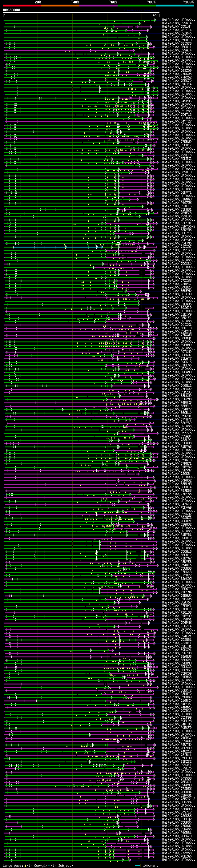Select the UniRef100_A9XLE6 label
197x868 pixels.
[177, 206]
